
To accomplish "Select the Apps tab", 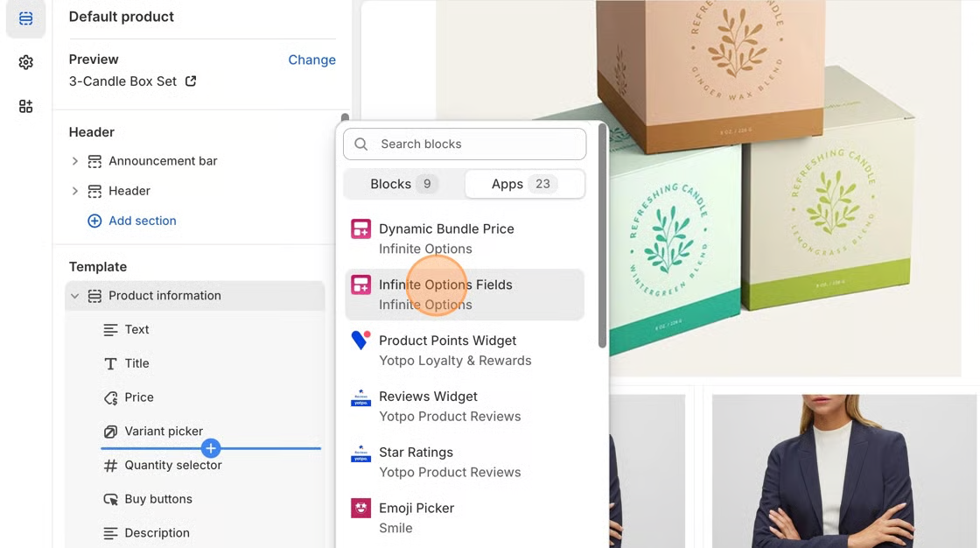I will [523, 184].
